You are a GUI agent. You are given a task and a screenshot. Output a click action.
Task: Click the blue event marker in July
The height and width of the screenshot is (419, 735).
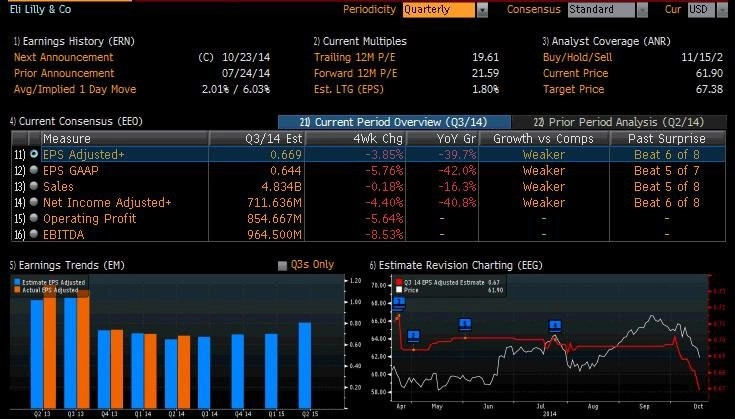click(x=555, y=325)
